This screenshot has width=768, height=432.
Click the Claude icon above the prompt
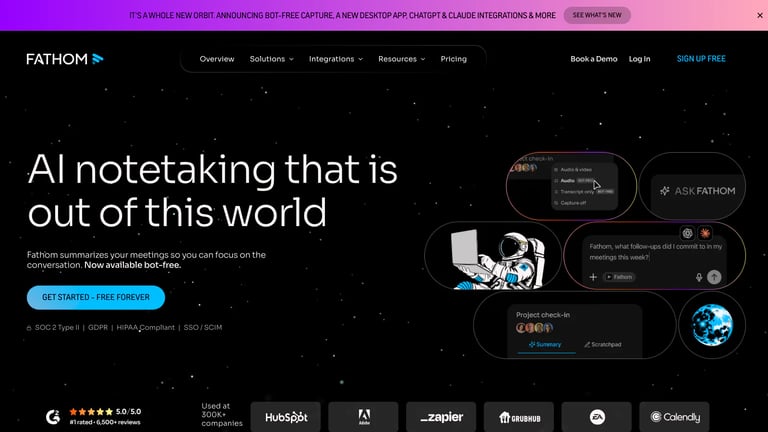coord(705,233)
